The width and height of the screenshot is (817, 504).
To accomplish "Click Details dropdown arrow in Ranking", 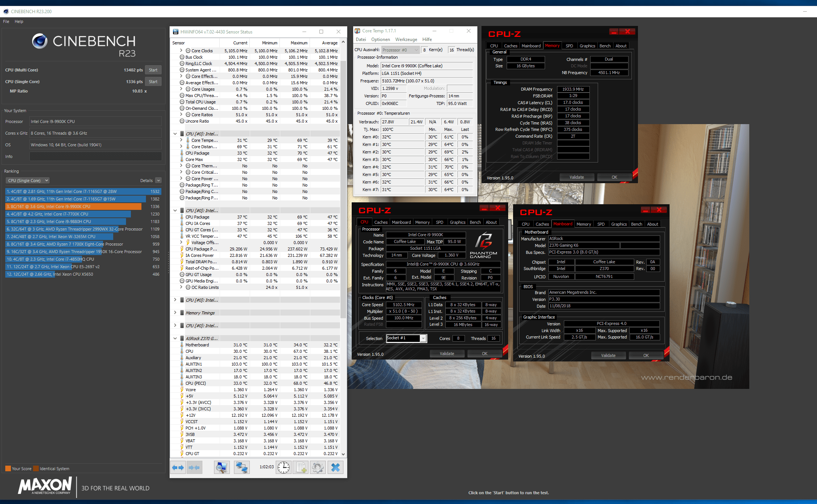I will (x=158, y=181).
